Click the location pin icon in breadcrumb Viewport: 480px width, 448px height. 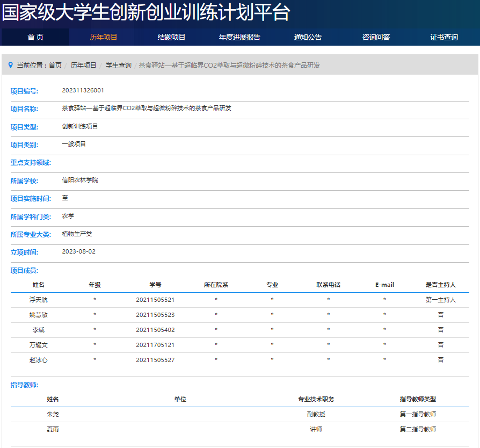point(10,65)
